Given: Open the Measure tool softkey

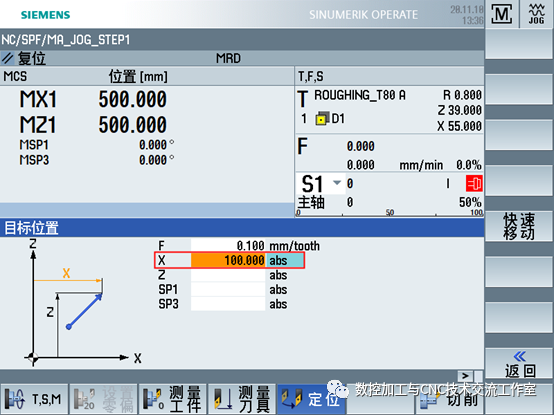Looking at the screenshot, I should 242,399.
